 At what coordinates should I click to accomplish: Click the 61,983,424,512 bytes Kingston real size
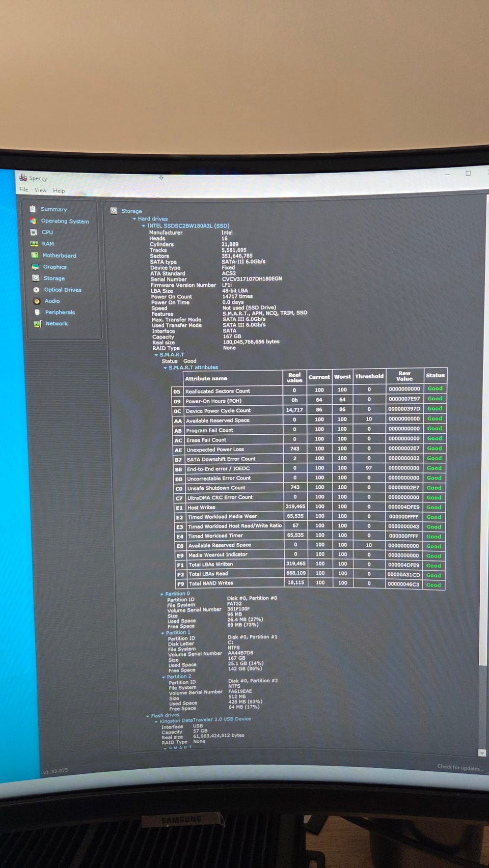219,736
